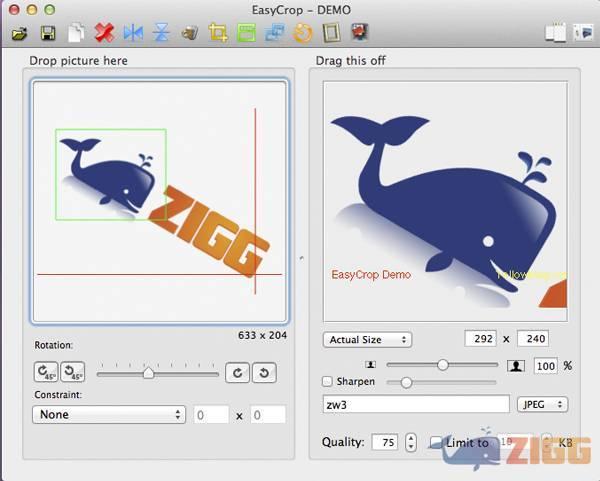Open the green window capture icon

tap(246, 33)
